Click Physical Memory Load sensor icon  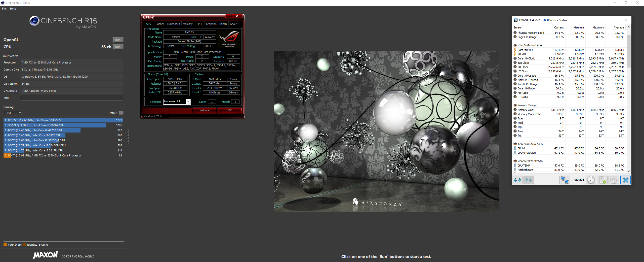tap(515, 33)
